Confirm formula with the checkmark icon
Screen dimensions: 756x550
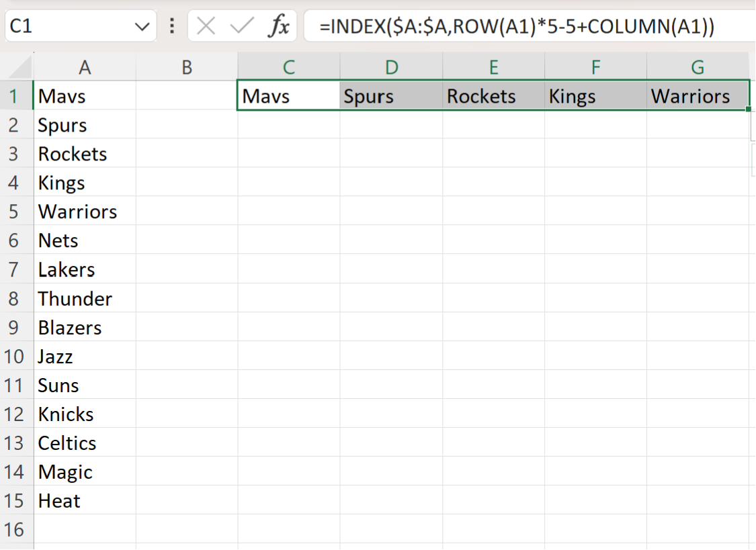click(x=241, y=26)
